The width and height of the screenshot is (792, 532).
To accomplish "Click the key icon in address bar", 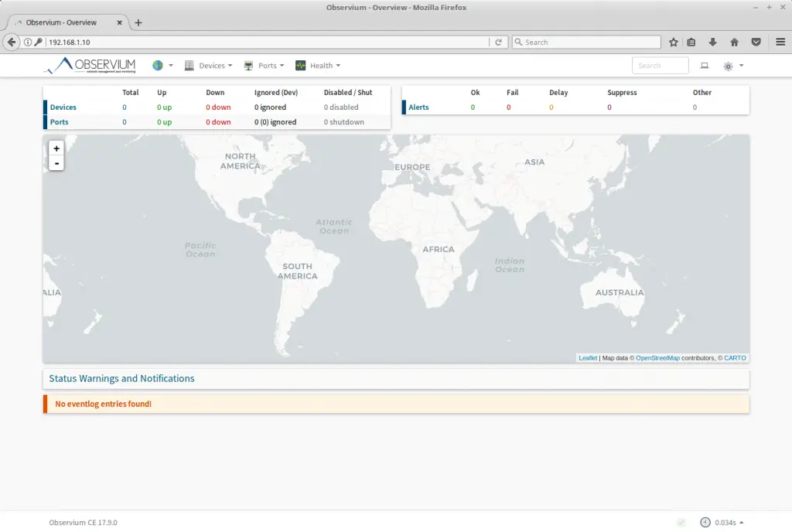I will pos(39,42).
